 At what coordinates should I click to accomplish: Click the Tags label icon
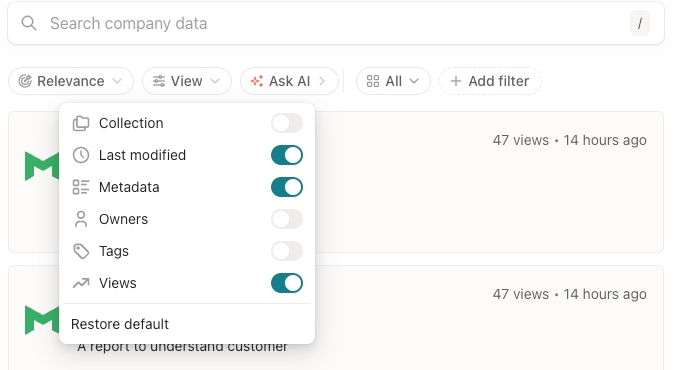(x=81, y=251)
